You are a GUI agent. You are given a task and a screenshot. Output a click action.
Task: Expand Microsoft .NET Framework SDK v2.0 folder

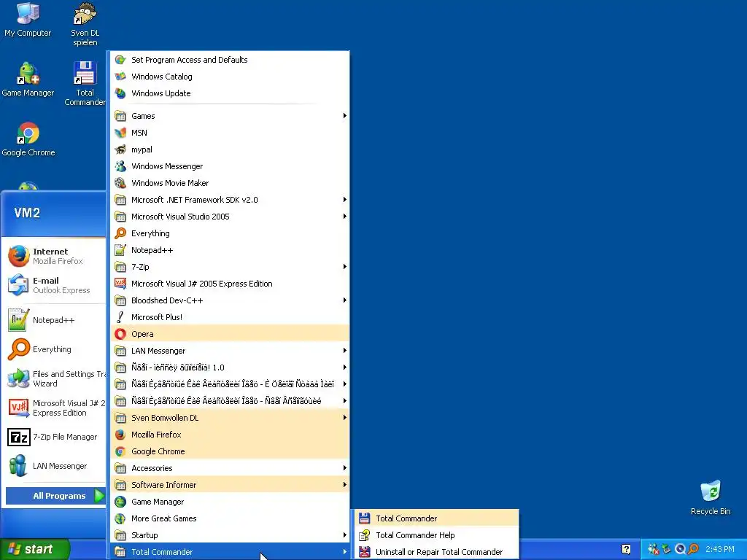pos(230,200)
